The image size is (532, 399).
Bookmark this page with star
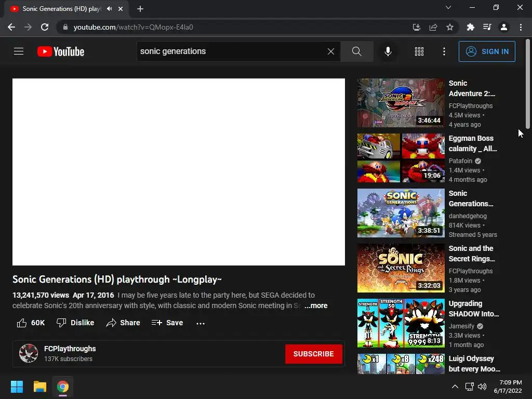pyautogui.click(x=450, y=27)
